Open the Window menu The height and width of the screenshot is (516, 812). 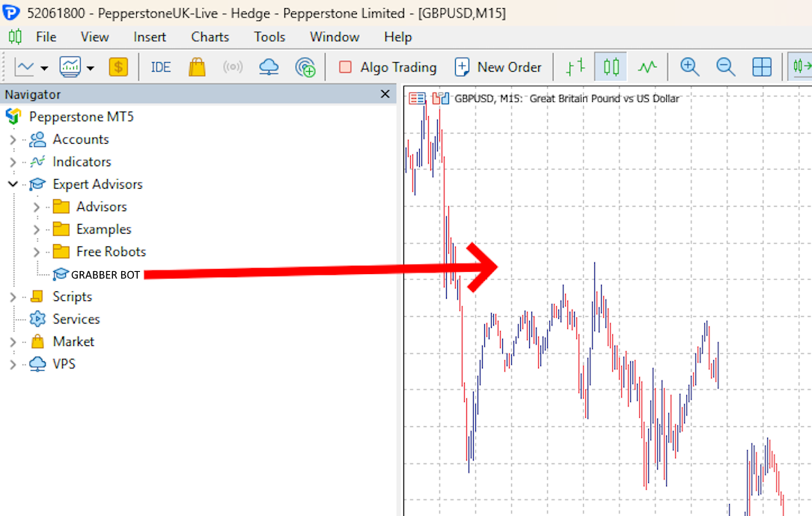pos(335,37)
